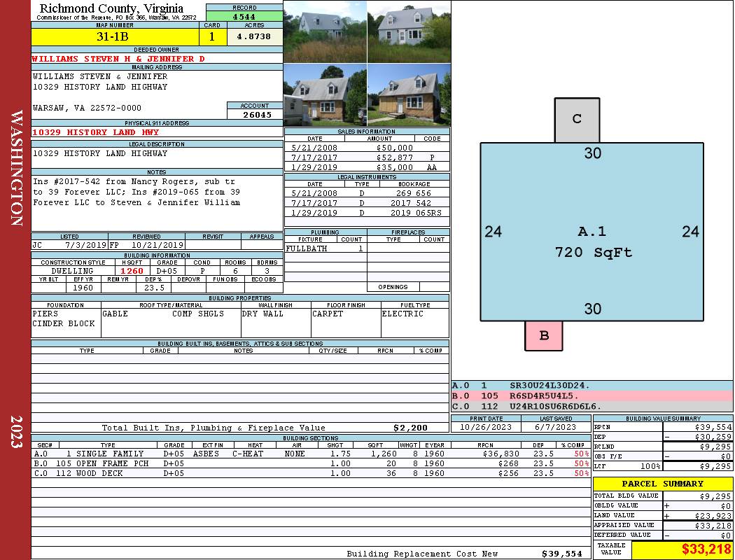Click print date 10/26/2023
The image size is (735, 560).
click(x=486, y=428)
